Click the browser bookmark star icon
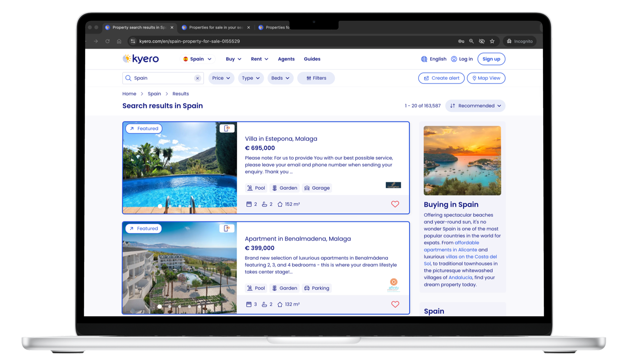This screenshot has width=623, height=364. [x=492, y=41]
